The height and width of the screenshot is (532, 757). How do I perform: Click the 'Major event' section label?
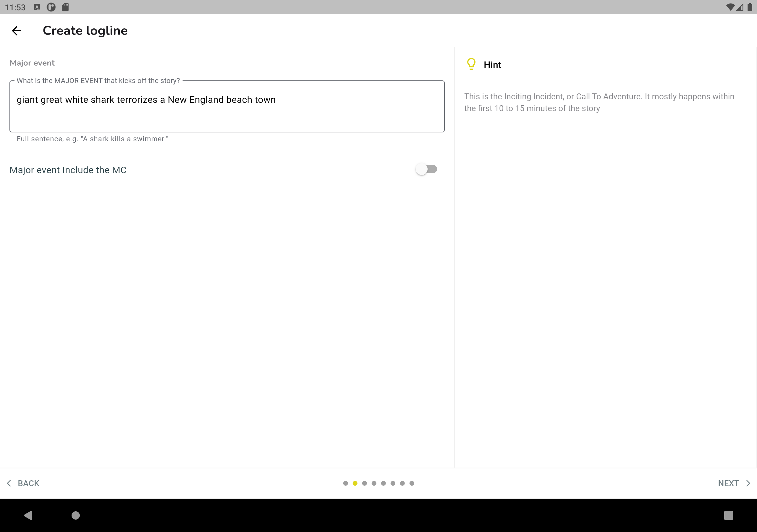pyautogui.click(x=32, y=63)
